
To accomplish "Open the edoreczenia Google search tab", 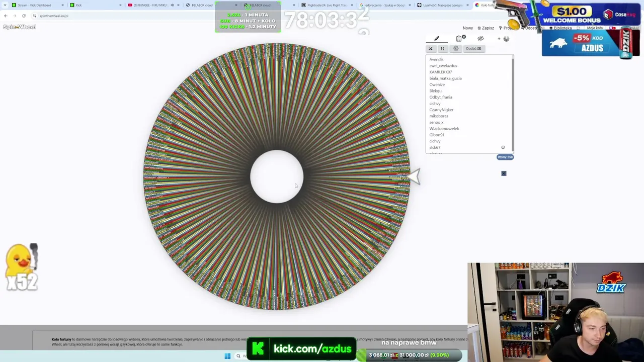I will pos(385,5).
